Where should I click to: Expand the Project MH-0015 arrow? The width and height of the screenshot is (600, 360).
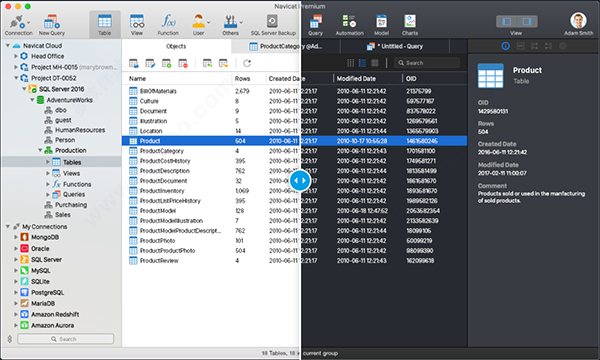16,67
